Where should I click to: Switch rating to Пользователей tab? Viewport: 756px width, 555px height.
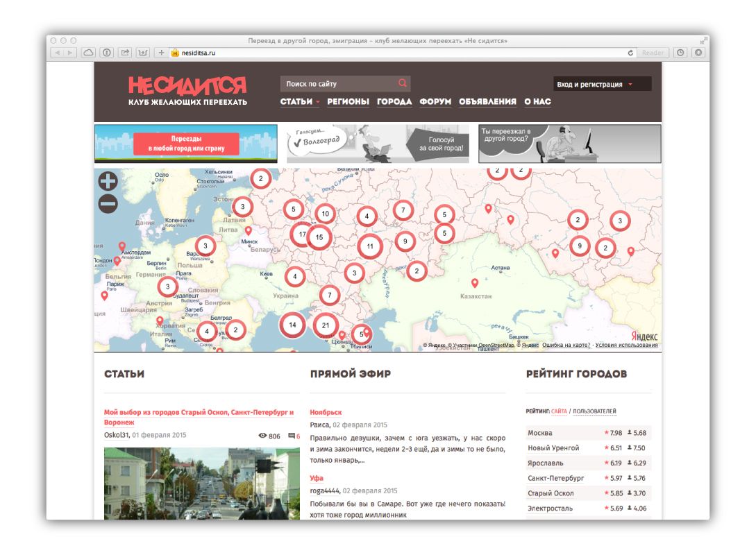point(594,411)
